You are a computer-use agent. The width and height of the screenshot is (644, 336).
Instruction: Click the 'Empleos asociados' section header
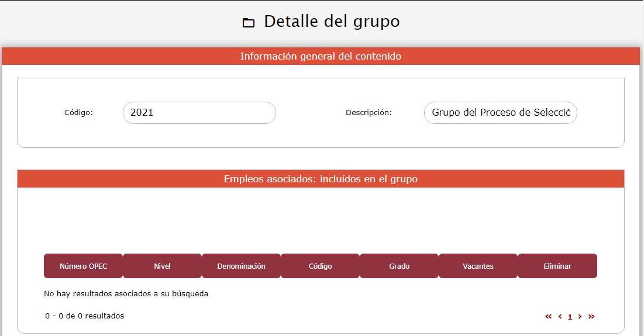321,179
